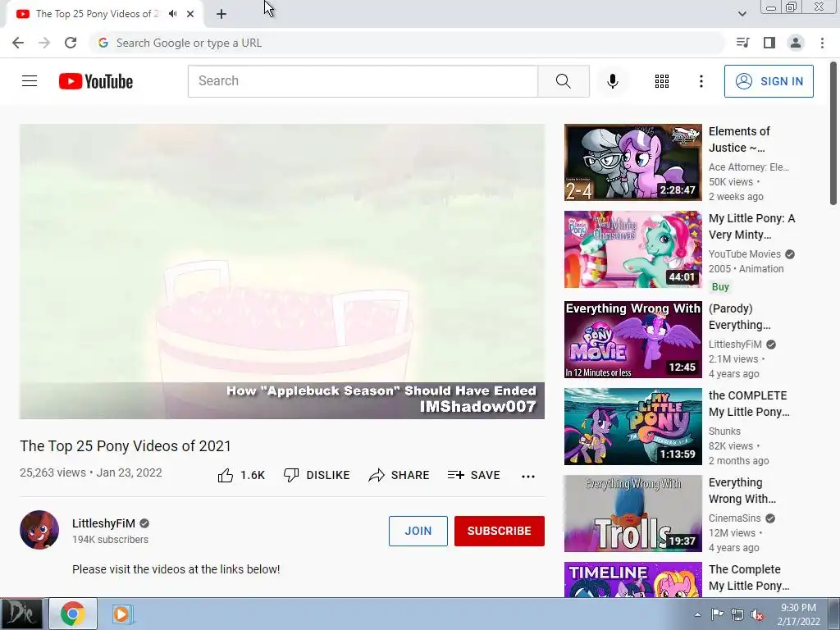
Task: Open the taskbar clock and date
Action: point(798,614)
